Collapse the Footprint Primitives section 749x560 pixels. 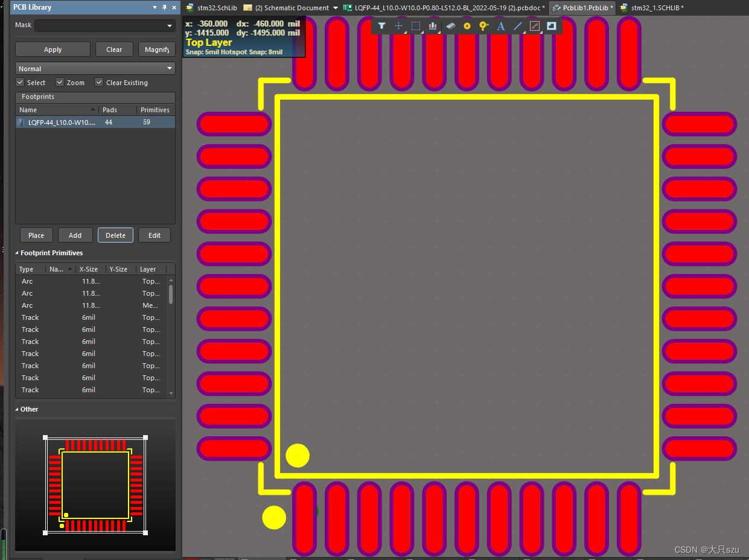coord(17,253)
